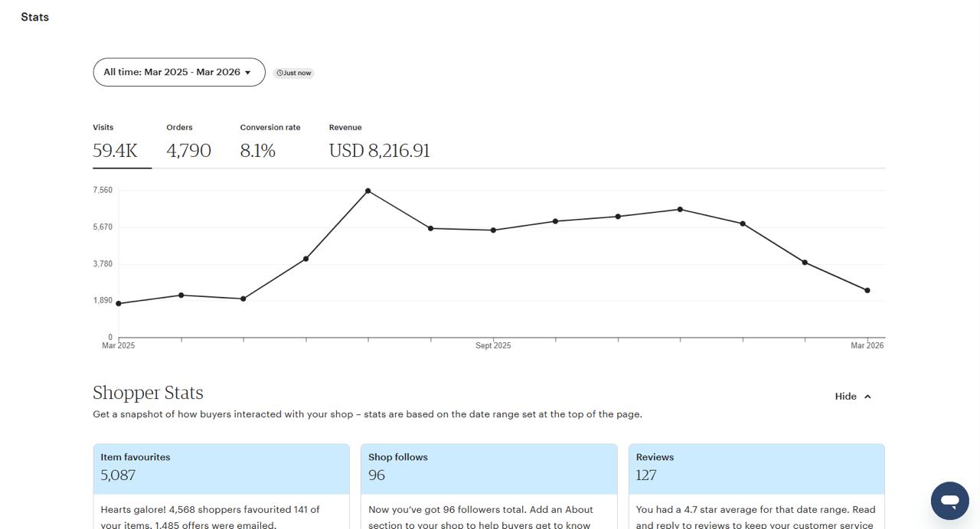Open the Shop follows card header
The width and height of the screenshot is (980, 529).
coord(488,467)
